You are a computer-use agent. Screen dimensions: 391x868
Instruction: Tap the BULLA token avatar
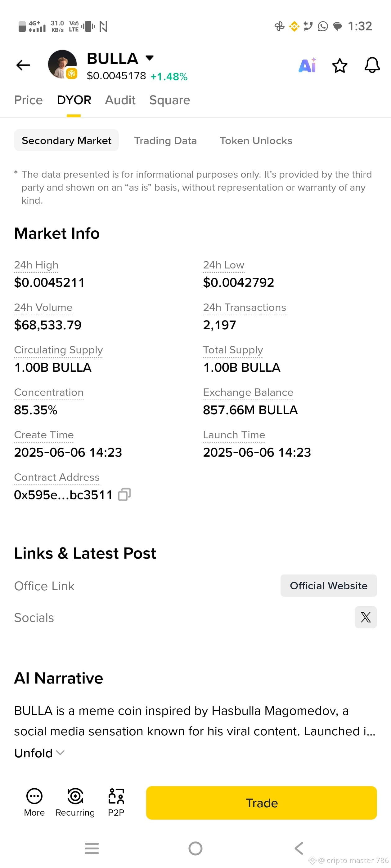point(62,64)
